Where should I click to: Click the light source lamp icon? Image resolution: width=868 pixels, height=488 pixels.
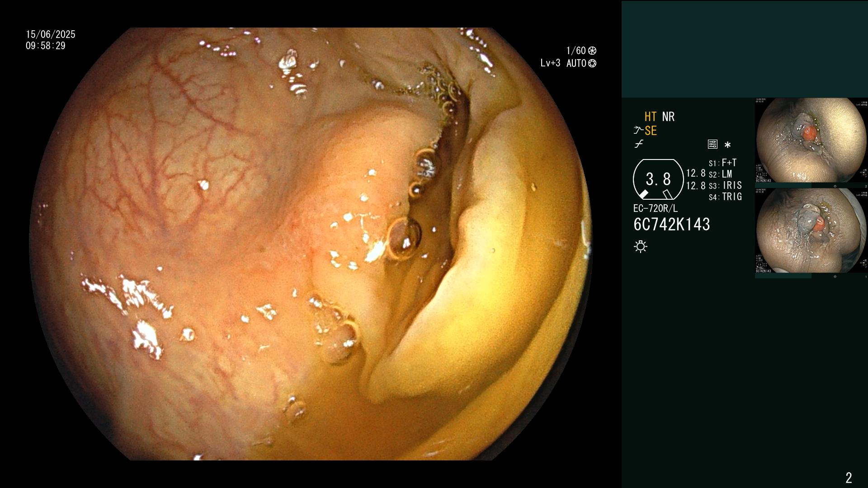[641, 247]
